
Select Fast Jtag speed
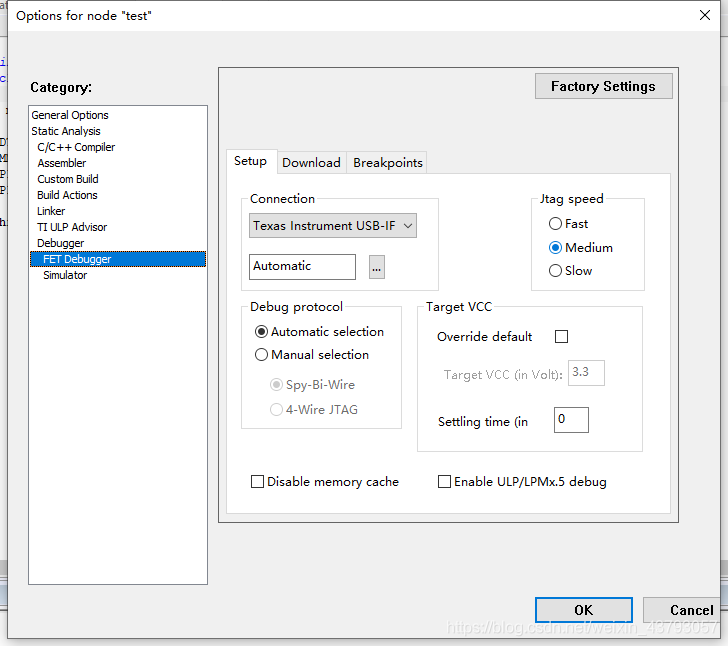[x=556, y=224]
